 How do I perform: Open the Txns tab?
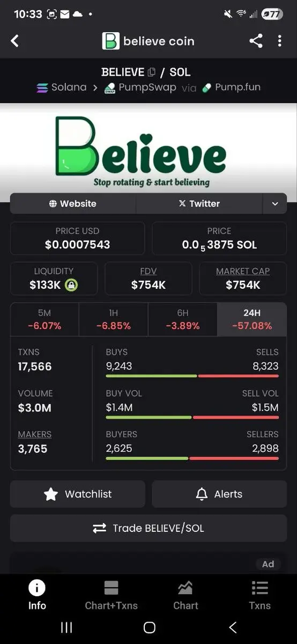tap(260, 596)
